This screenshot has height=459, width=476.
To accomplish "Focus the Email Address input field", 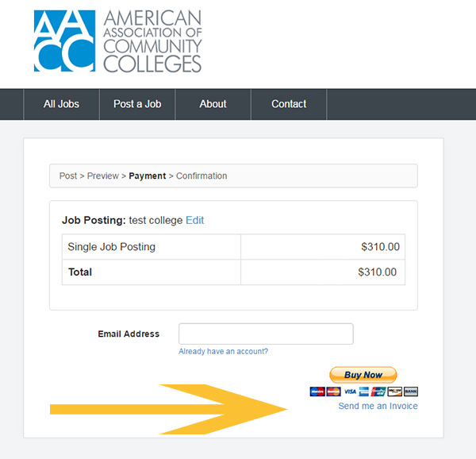I will point(266,334).
